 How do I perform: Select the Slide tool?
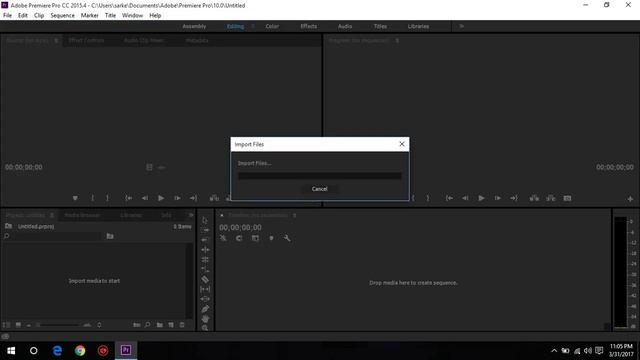pyautogui.click(x=205, y=299)
